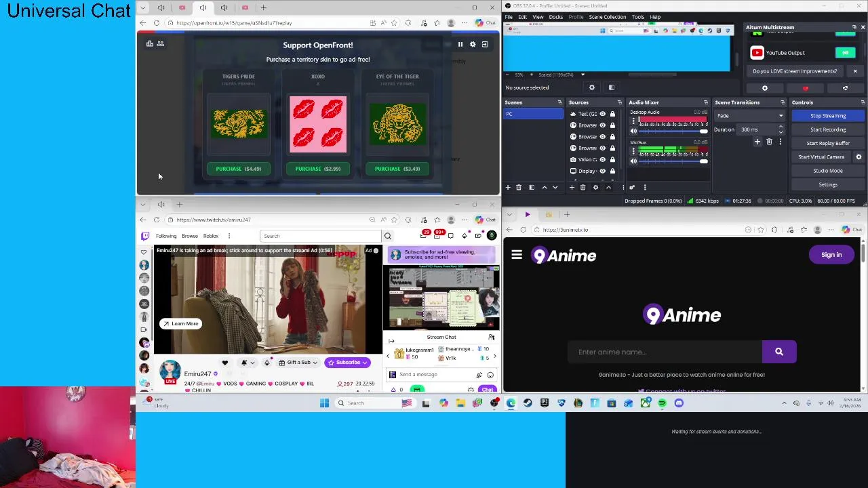The height and width of the screenshot is (488, 868).
Task: Open a new tab in OpenFront browser
Action: (x=263, y=7)
